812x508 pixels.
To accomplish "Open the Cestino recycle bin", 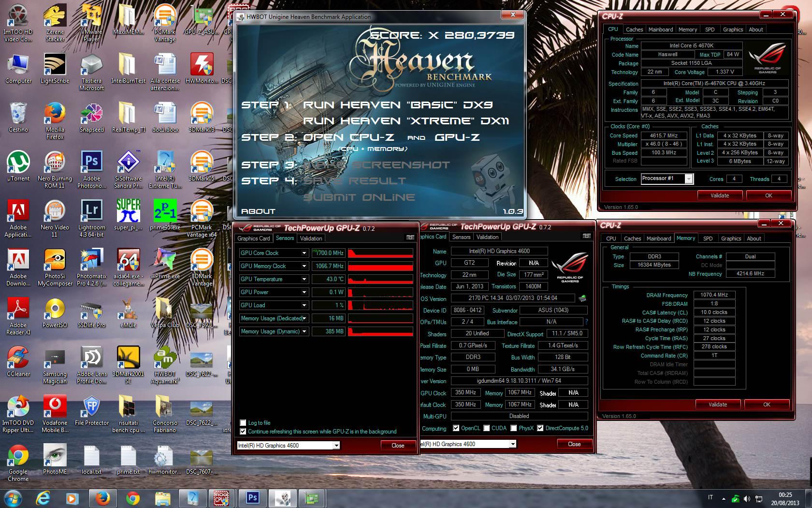I will point(18,118).
